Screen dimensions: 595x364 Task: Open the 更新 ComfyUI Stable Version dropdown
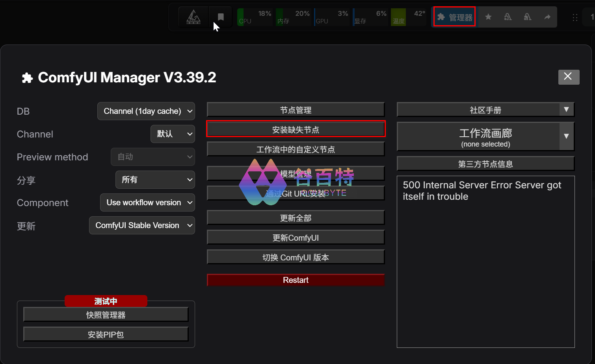click(x=142, y=225)
